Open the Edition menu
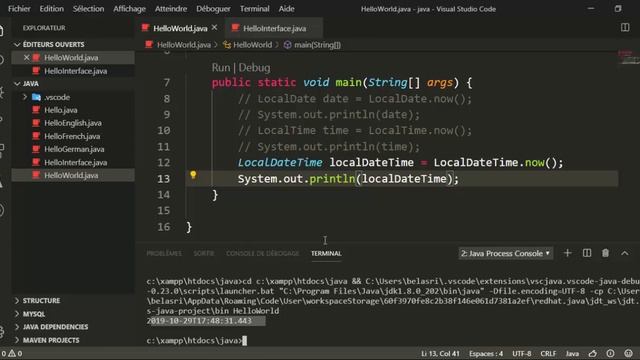The image size is (640, 360). click(51, 9)
